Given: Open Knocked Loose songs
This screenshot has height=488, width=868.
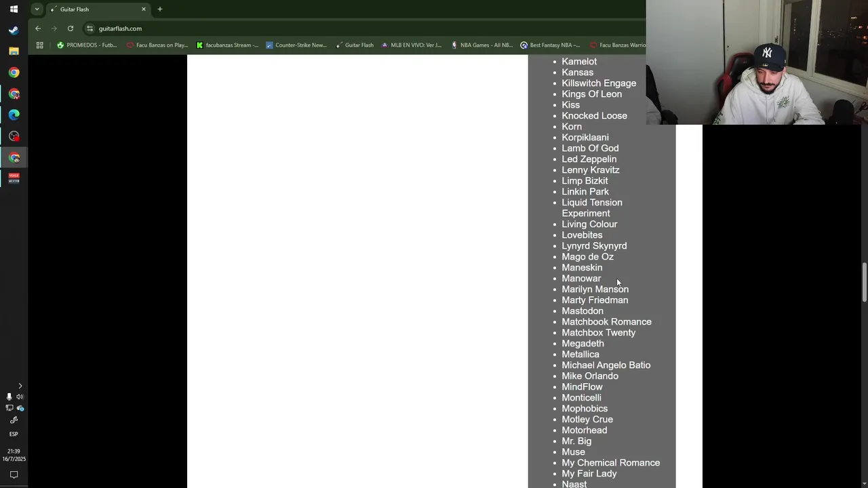Looking at the screenshot, I should pos(594,116).
